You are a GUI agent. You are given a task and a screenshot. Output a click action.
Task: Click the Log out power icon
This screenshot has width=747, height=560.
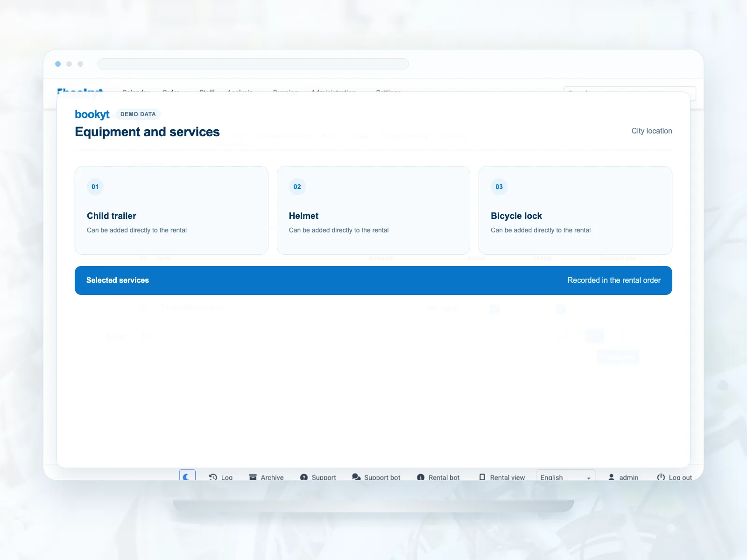[x=661, y=477]
